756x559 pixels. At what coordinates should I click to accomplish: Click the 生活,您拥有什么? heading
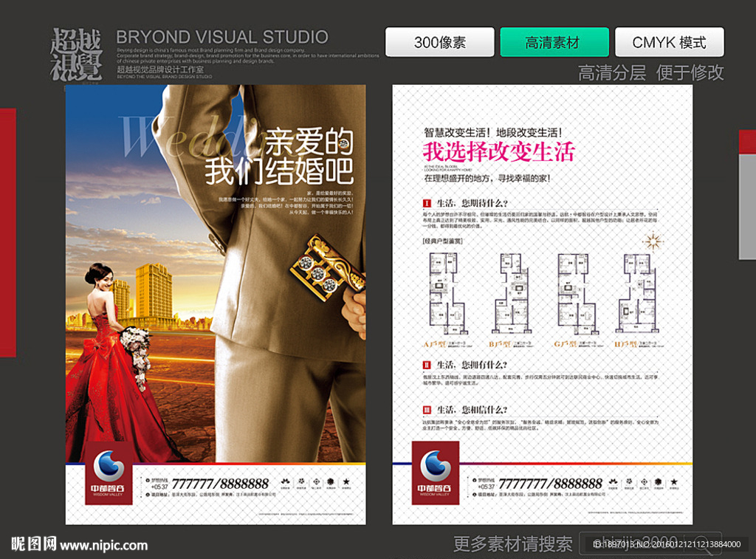click(472, 365)
